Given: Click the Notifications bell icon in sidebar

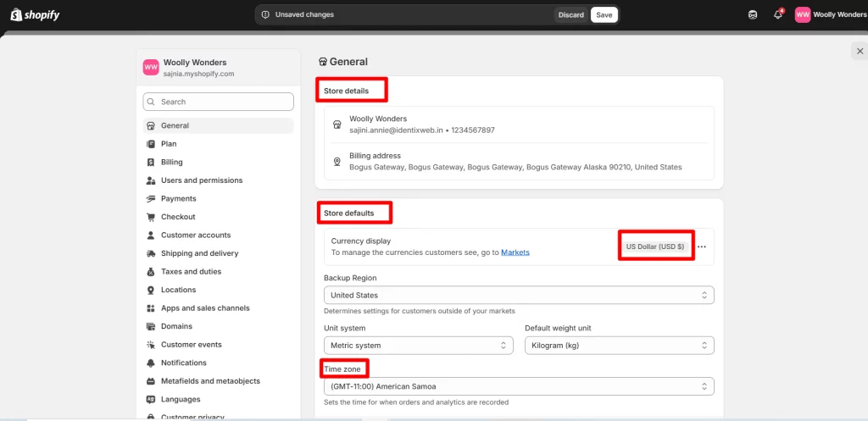Looking at the screenshot, I should 151,363.
